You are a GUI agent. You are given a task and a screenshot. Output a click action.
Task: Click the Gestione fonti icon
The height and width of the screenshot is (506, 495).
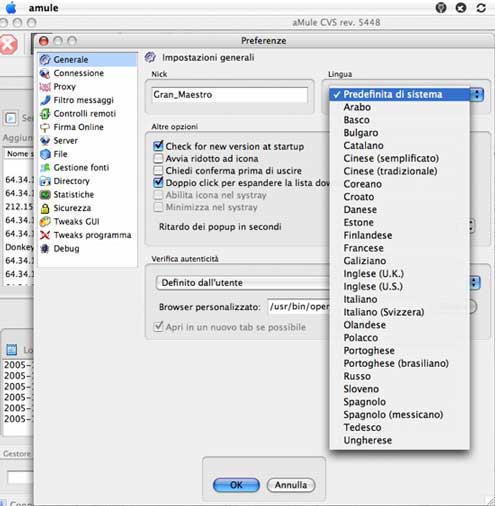[45, 168]
